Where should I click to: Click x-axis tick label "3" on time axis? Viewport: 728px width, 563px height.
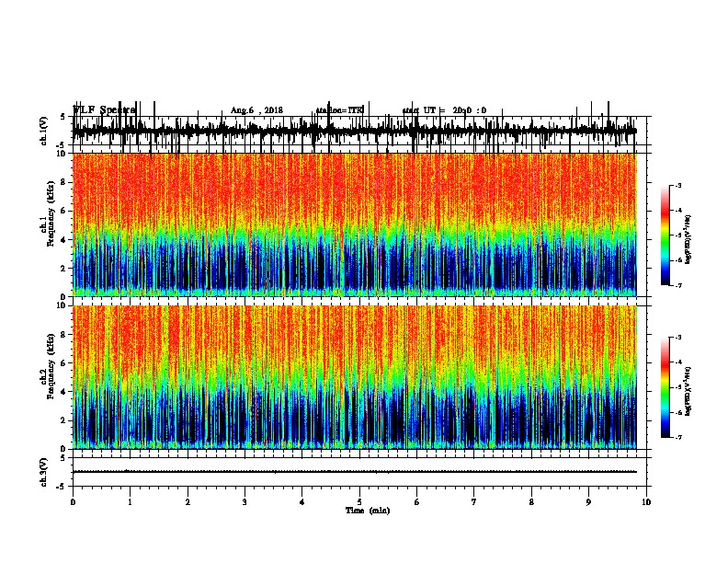pyautogui.click(x=245, y=502)
